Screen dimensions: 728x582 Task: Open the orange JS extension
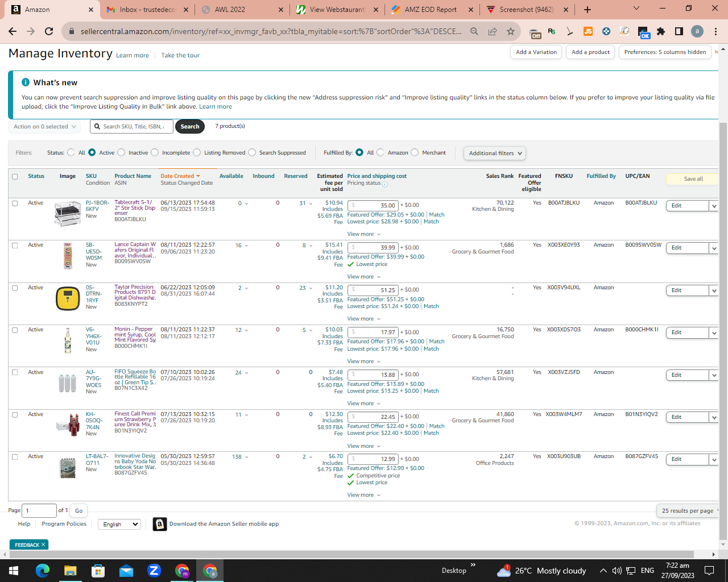coord(588,31)
